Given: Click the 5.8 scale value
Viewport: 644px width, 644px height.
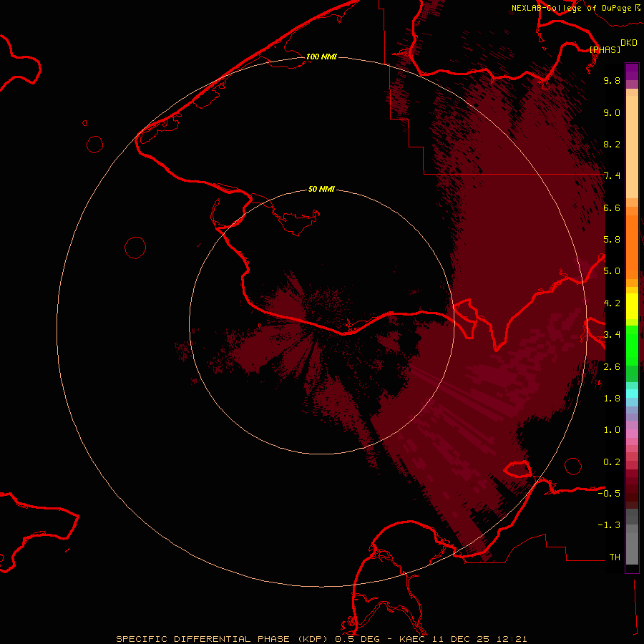Looking at the screenshot, I should click(x=612, y=240).
